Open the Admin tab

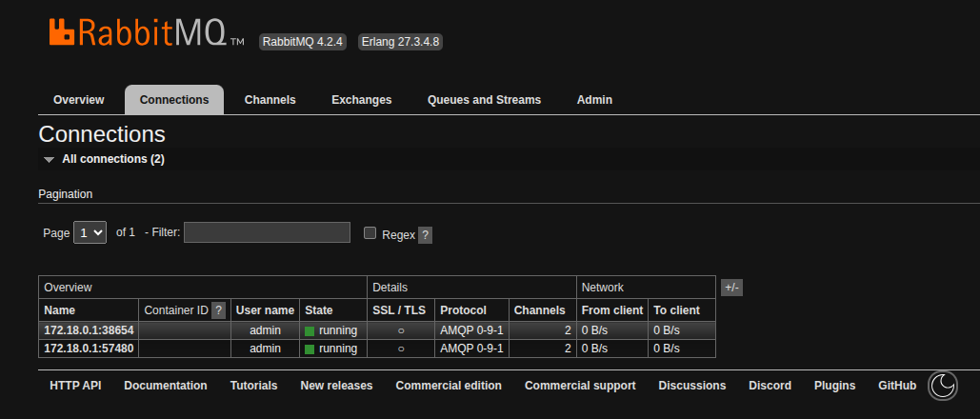pyautogui.click(x=594, y=100)
